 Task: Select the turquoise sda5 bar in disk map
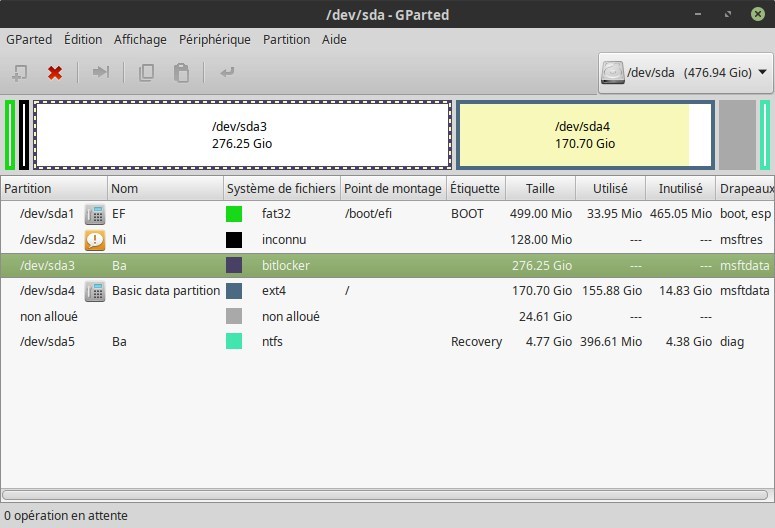point(765,135)
